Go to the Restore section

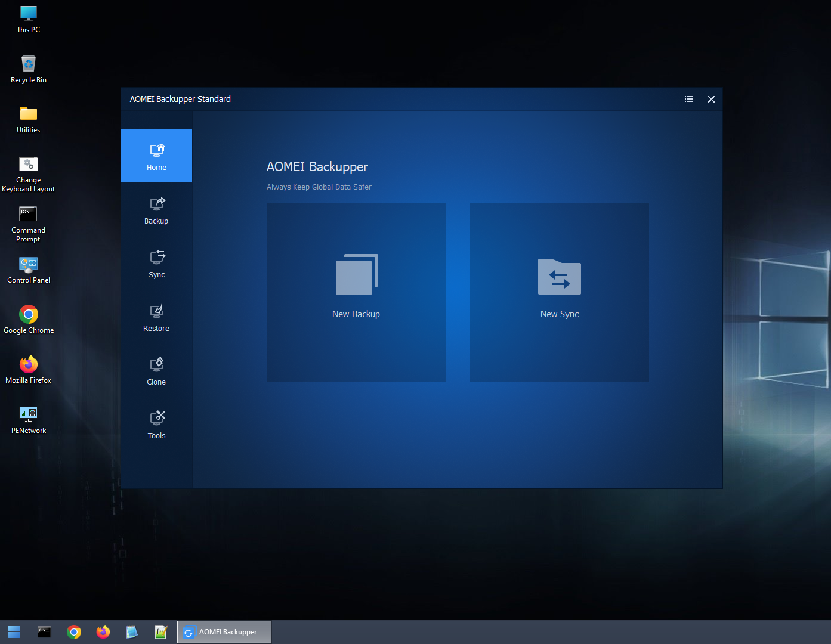156,317
